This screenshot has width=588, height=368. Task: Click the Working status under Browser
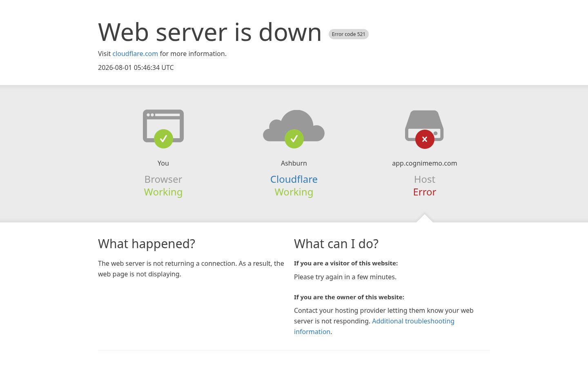coord(163,192)
